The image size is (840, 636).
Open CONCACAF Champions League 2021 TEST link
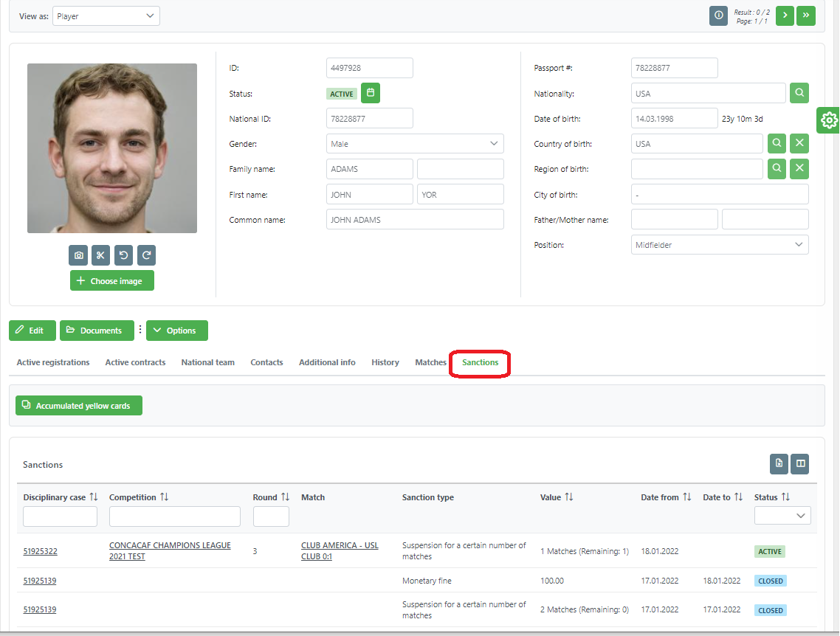[170, 550]
